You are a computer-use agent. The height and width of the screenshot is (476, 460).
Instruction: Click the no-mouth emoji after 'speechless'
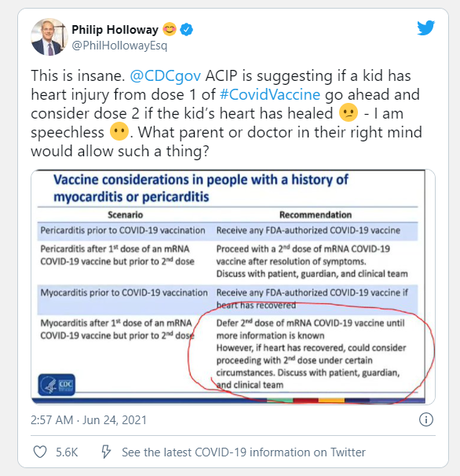119,131
